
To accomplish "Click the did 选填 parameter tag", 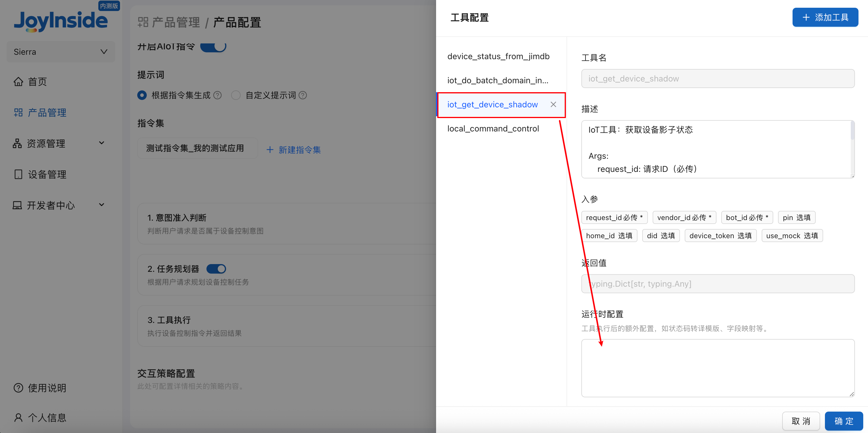I will click(x=661, y=236).
